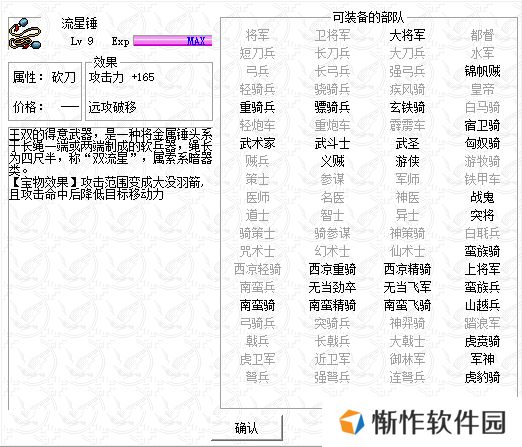Click the 渐作软件园 watermark logo icon
This screenshot has width=522, height=447.
click(351, 422)
